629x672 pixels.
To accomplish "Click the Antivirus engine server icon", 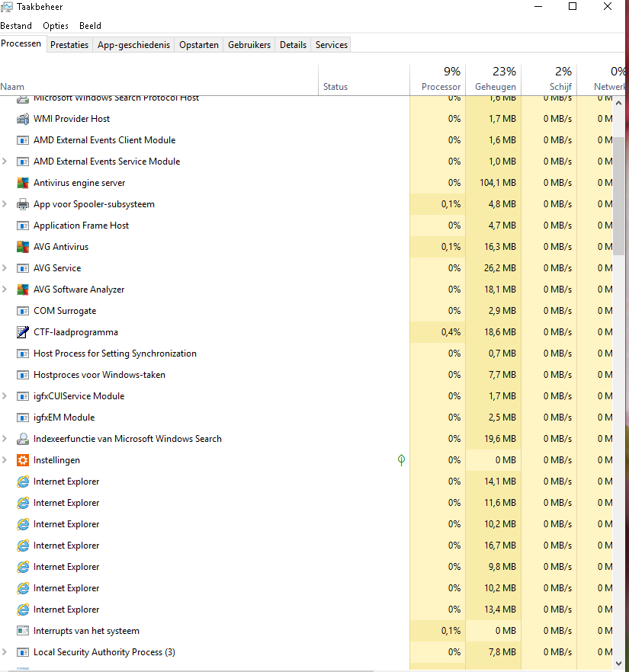I will point(22,183).
